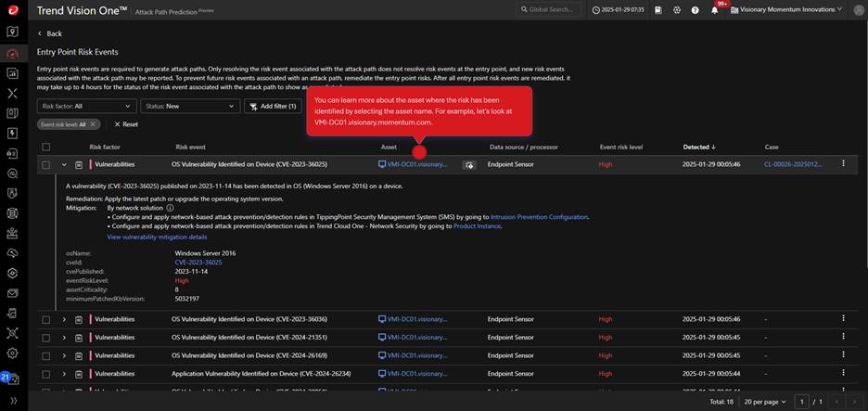Expand the sidebar with the double-arrow icon
This screenshot has height=411, width=868.
[x=13, y=400]
